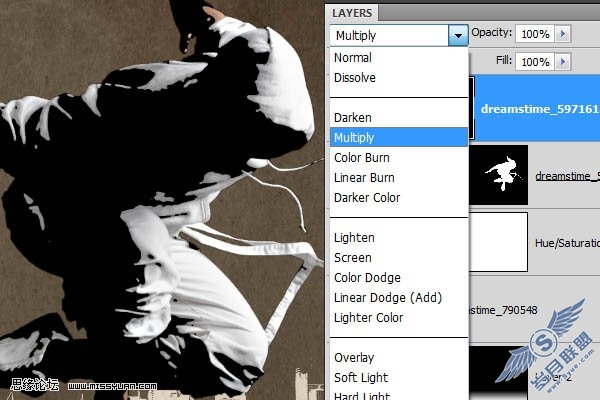Choose Soft Light blend mode
Viewport: 600px width, 400px height.
[x=399, y=377]
